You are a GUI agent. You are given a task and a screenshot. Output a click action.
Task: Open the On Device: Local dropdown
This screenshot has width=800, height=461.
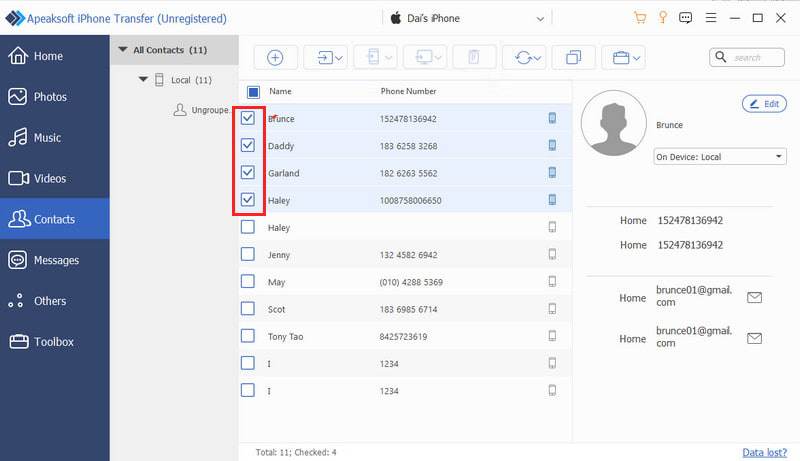click(720, 157)
